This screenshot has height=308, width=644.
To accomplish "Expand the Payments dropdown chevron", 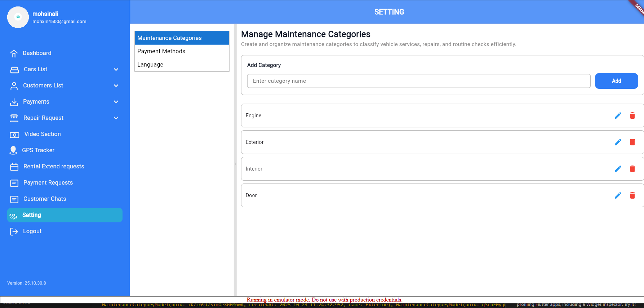I will [x=116, y=102].
